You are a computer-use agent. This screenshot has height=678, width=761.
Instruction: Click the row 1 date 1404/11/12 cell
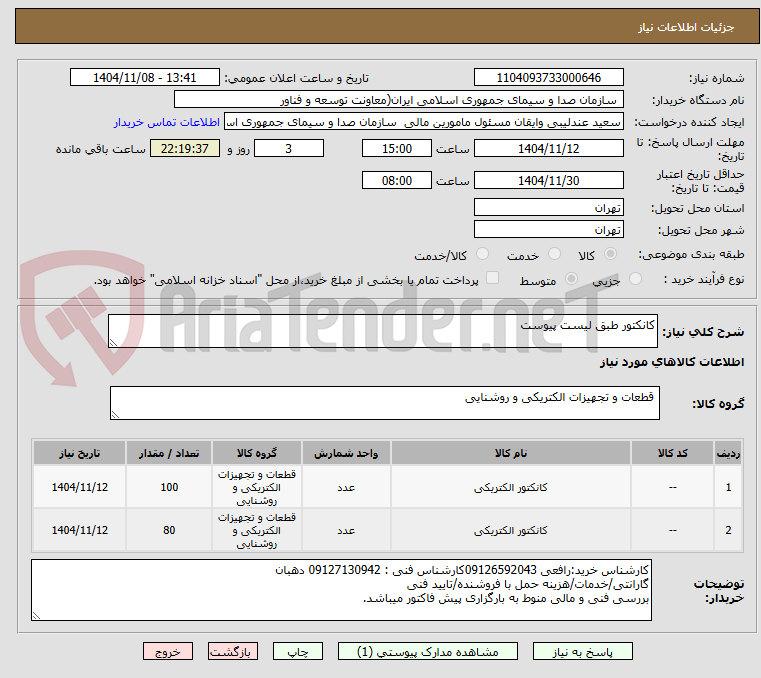point(80,487)
